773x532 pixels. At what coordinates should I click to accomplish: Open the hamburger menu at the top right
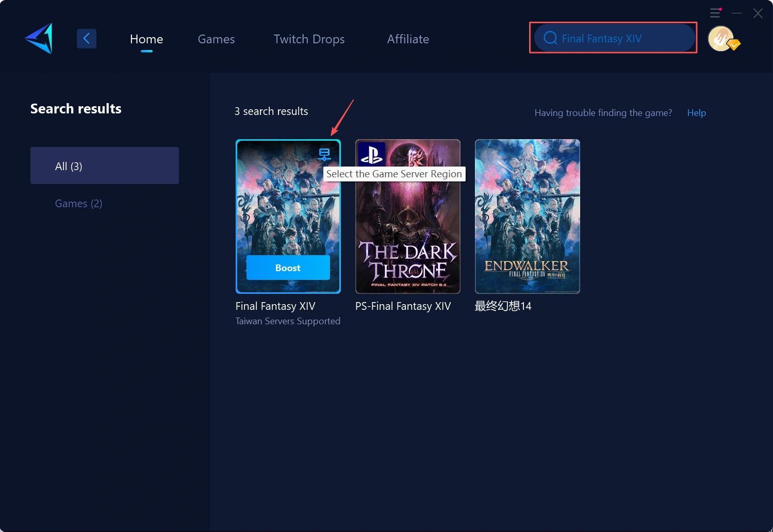coord(715,13)
